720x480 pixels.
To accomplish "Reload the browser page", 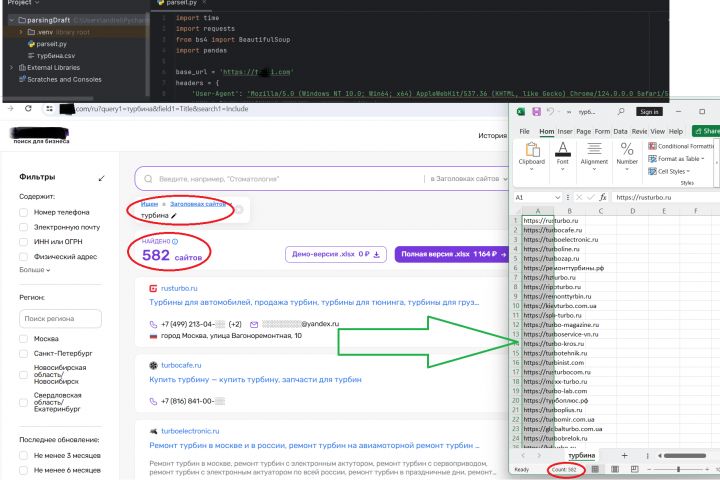I will [28, 108].
